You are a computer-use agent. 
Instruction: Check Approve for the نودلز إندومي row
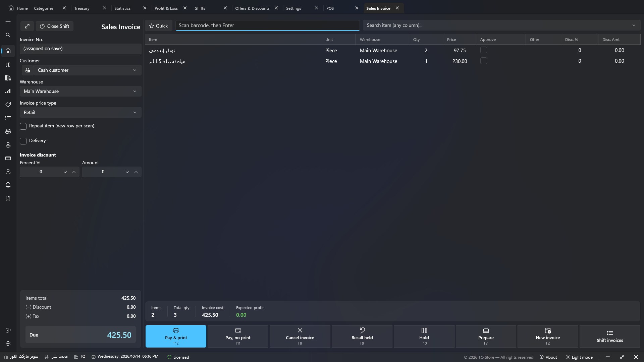click(x=483, y=50)
